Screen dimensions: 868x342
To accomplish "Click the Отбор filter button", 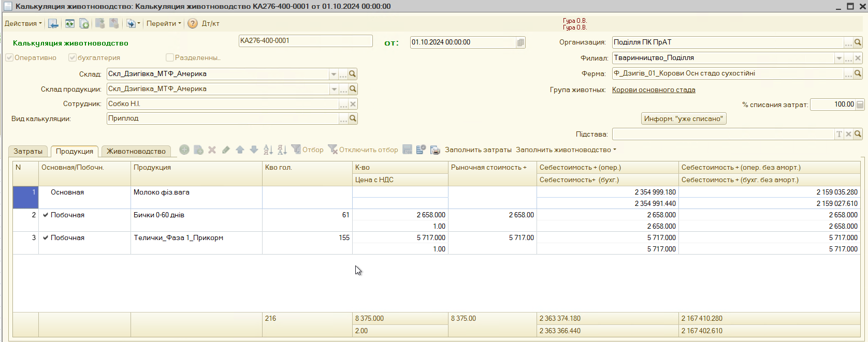I will click(x=307, y=150).
